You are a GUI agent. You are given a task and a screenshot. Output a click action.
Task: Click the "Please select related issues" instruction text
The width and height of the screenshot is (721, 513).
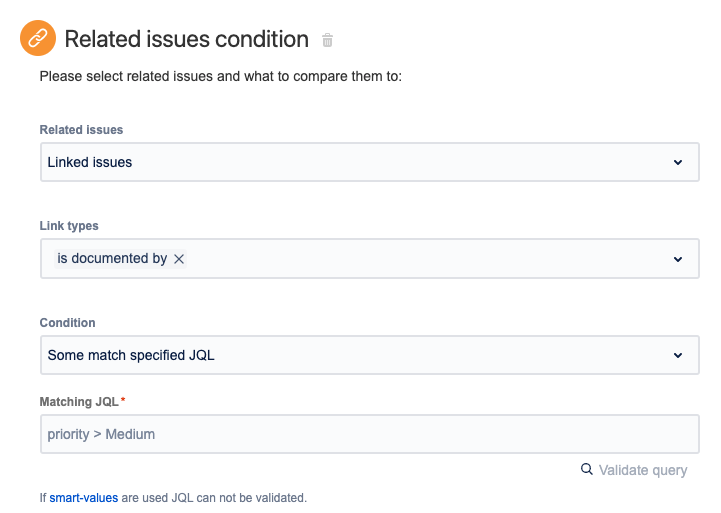click(x=220, y=76)
